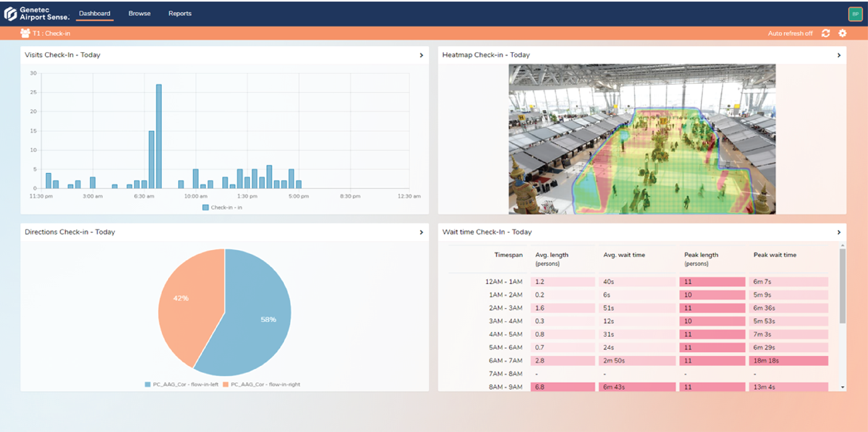Expand the Wait time Check-In panel chevron
The height and width of the screenshot is (432, 868).
tap(839, 232)
